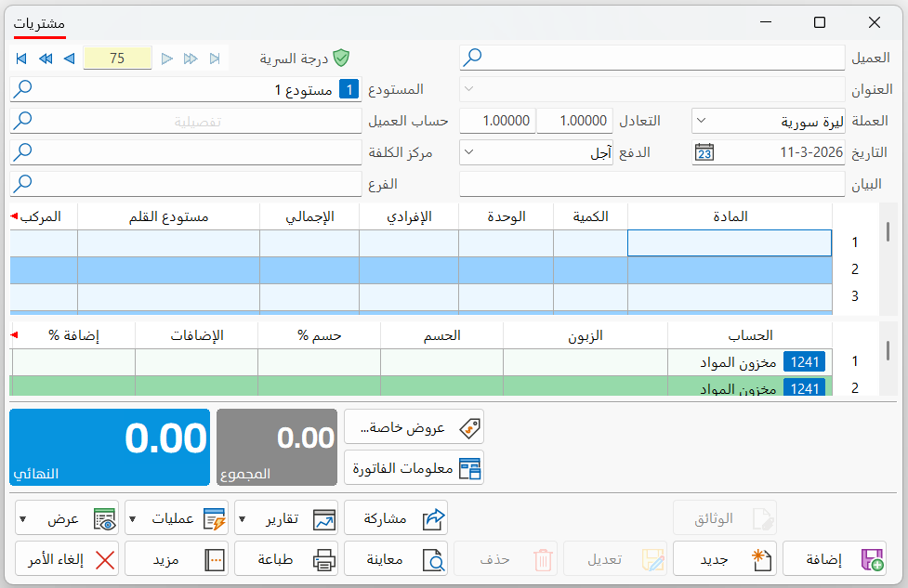
Task: Click the معاينة preview button
Action: [x=396, y=558]
